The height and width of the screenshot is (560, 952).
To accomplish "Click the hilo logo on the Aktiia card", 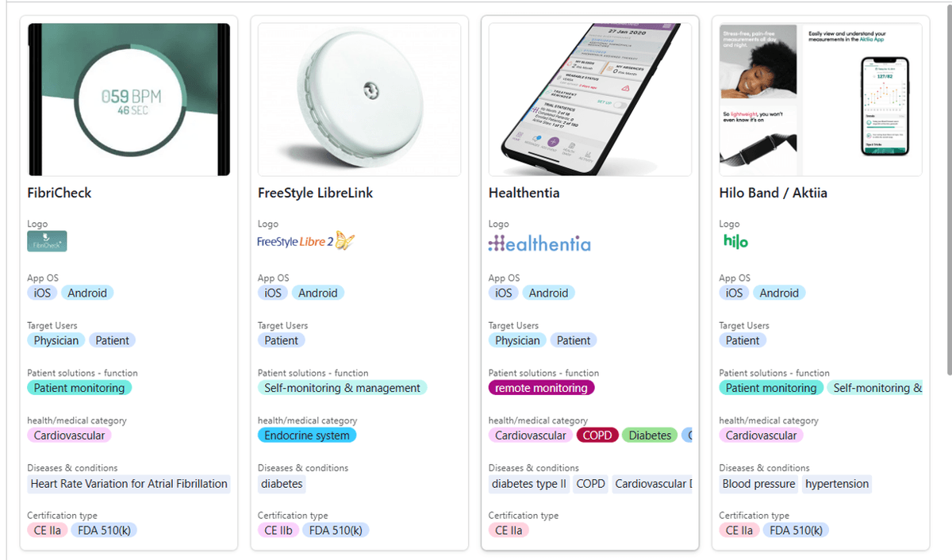I will (x=735, y=241).
